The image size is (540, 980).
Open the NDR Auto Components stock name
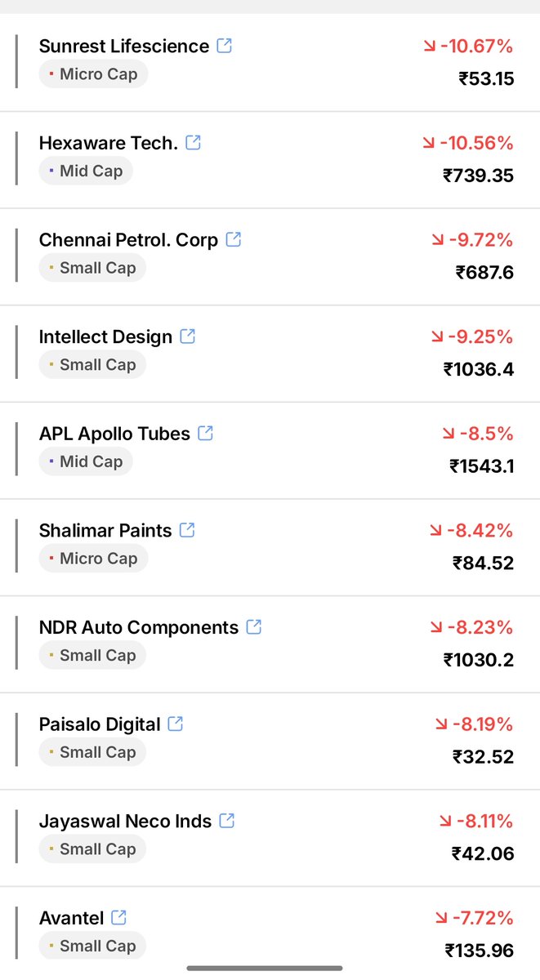139,628
